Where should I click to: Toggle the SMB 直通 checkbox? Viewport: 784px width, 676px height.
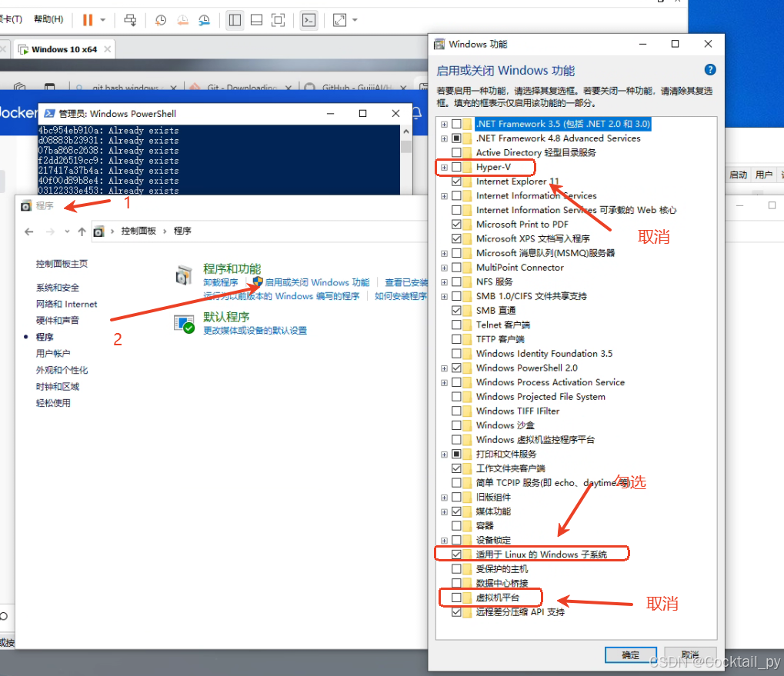(456, 310)
